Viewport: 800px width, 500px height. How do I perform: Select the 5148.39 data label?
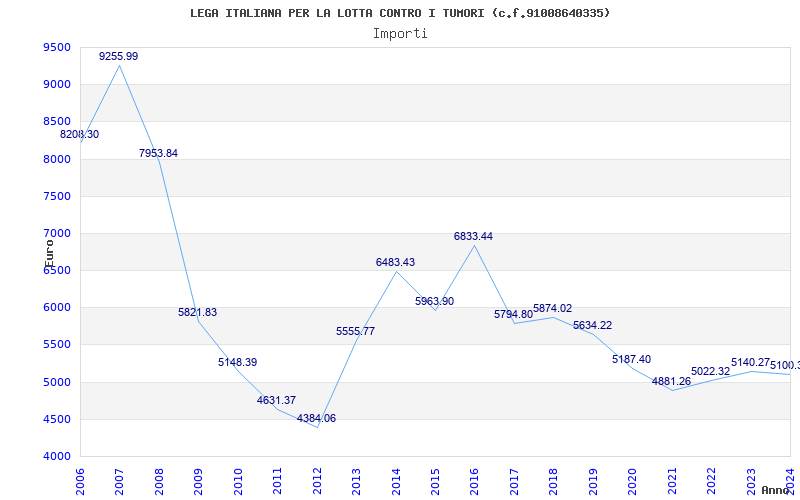point(237,362)
